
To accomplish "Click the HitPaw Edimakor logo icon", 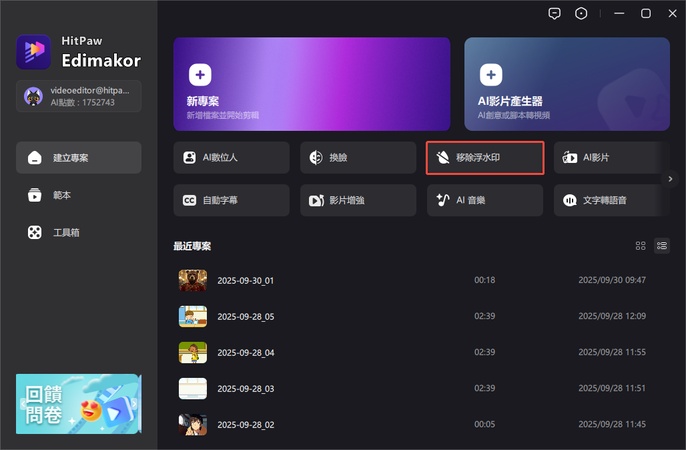I will coord(34,51).
